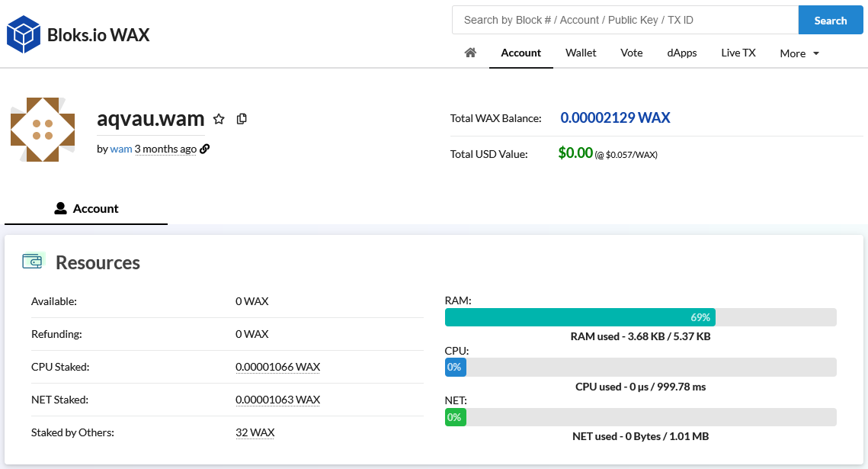The image size is (868, 469).
Task: Click 'NET used - 0 Bytes / 1.01 MB' text
Action: (640, 436)
